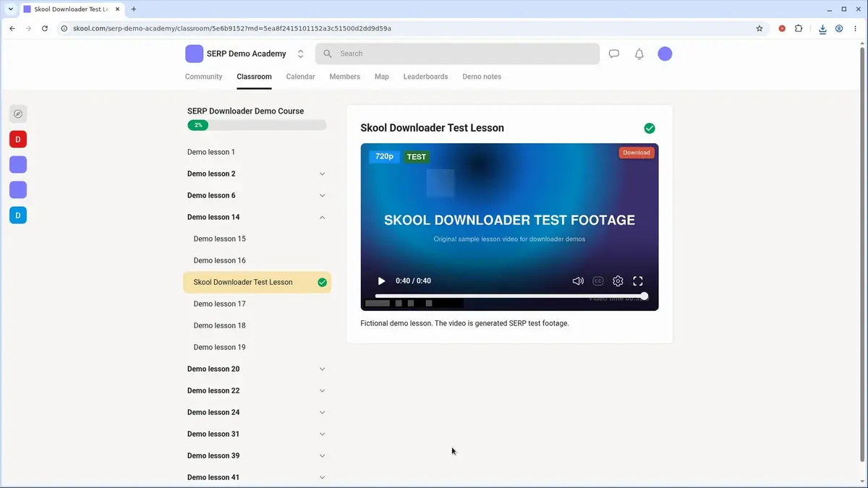Image resolution: width=868 pixels, height=488 pixels.
Task: Toggle closed captions CC icon
Action: [598, 281]
